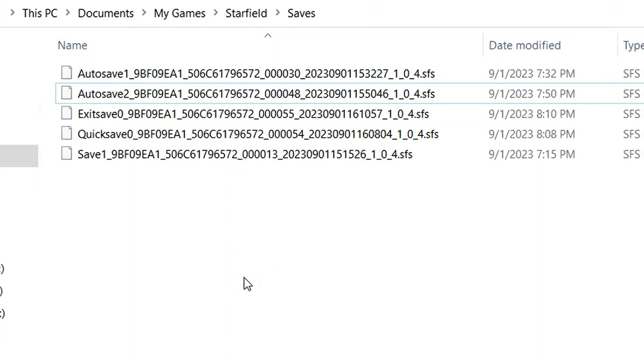
Task: Expand the chevron after This PC
Action: (68, 13)
